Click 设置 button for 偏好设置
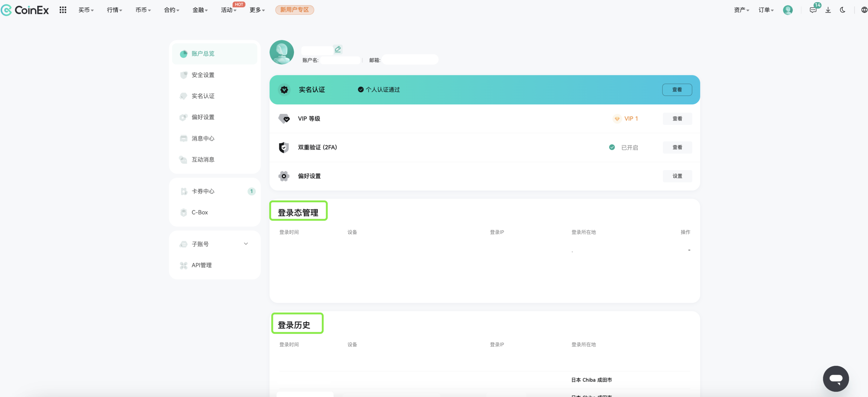The image size is (868, 397). [x=677, y=176]
